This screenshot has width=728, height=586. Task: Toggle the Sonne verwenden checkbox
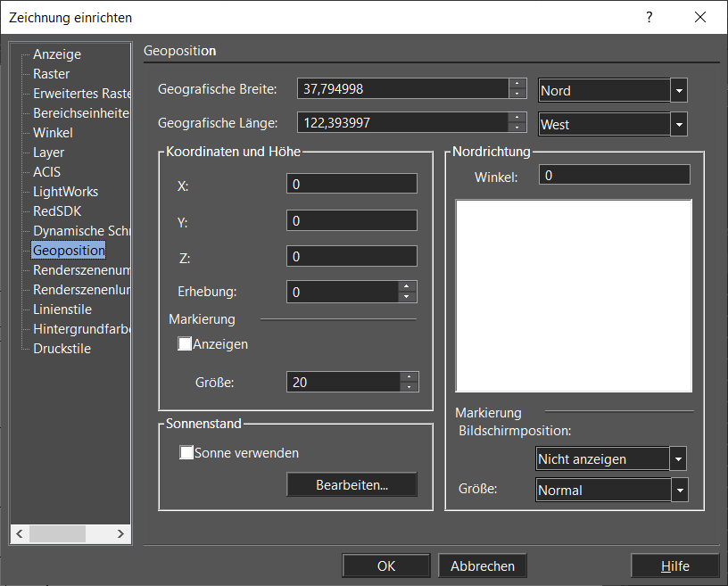[x=186, y=452]
